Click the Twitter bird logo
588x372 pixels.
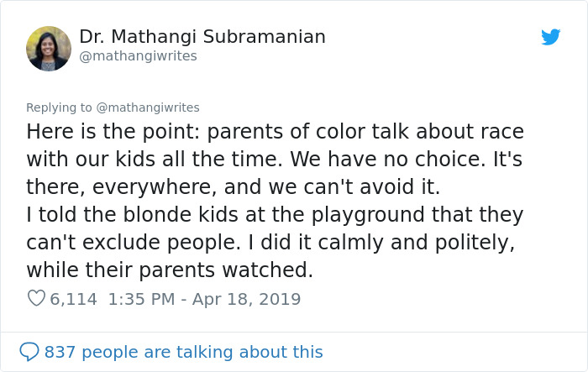550,38
